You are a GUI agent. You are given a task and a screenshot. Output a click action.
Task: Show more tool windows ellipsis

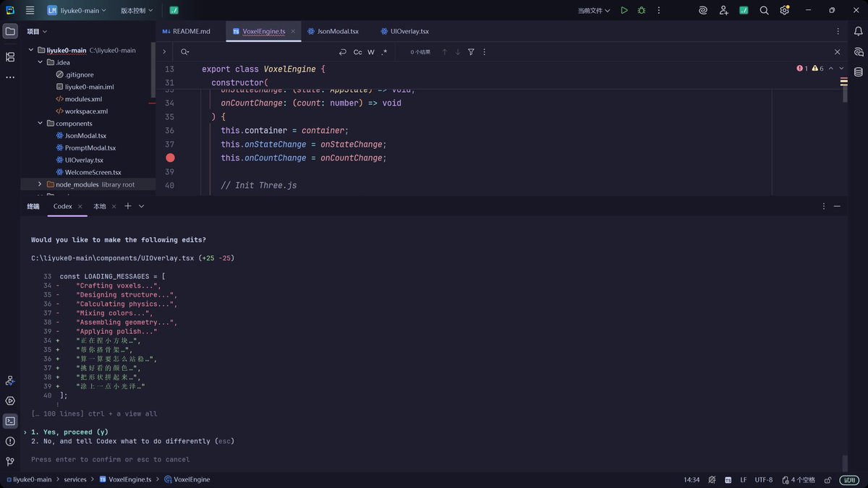[x=10, y=77]
